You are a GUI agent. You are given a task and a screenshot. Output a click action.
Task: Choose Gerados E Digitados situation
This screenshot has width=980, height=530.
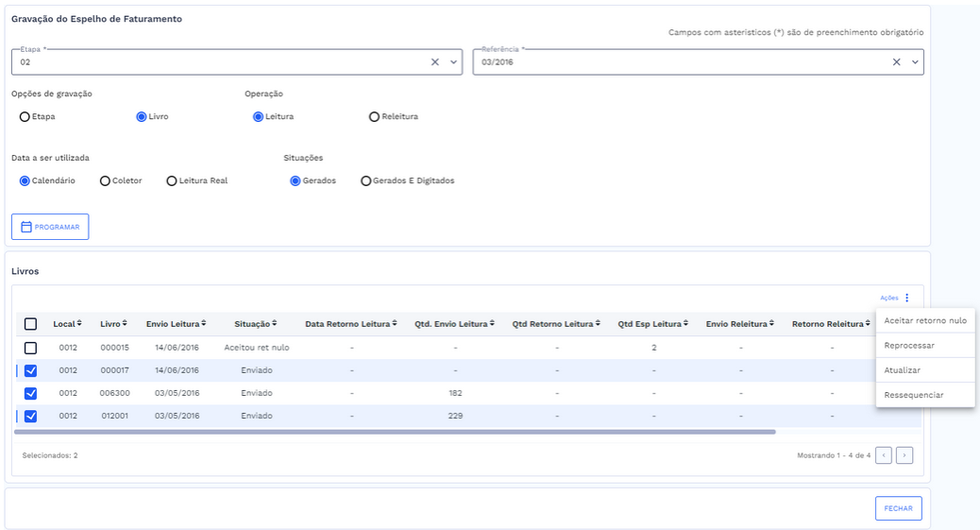coord(366,180)
